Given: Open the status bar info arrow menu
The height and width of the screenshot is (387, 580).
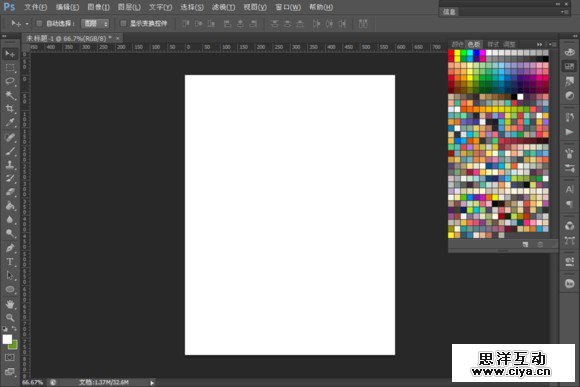Looking at the screenshot, I should [x=152, y=383].
